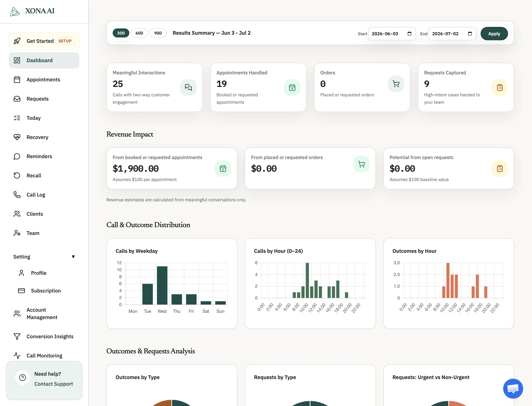The image size is (532, 406).
Task: Click the Orders shopping cart icon
Action: click(396, 84)
